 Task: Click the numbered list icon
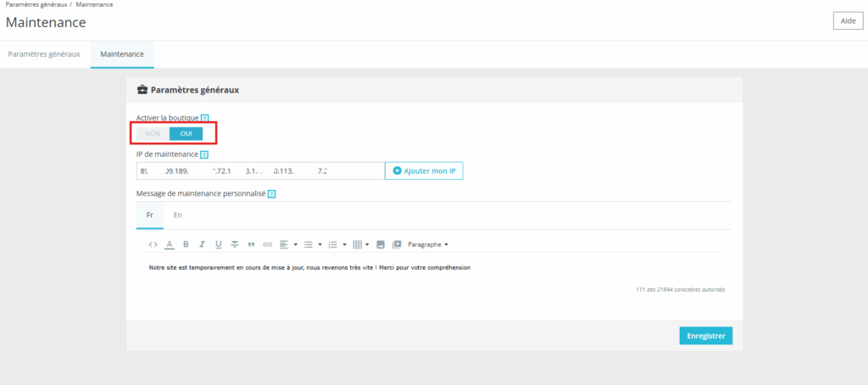(x=332, y=244)
